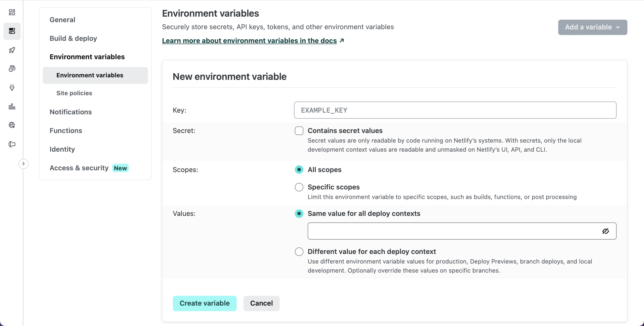Select the Specific scopes radio button
The width and height of the screenshot is (644, 326).
tap(299, 187)
